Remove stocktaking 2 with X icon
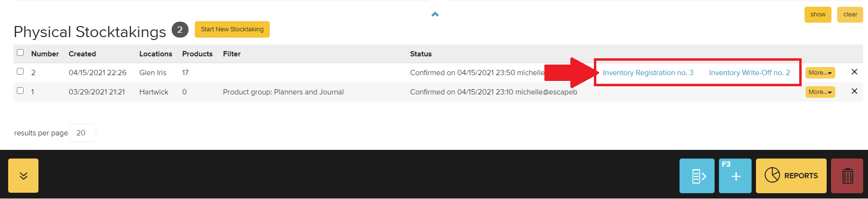The image size is (868, 199). tap(855, 72)
